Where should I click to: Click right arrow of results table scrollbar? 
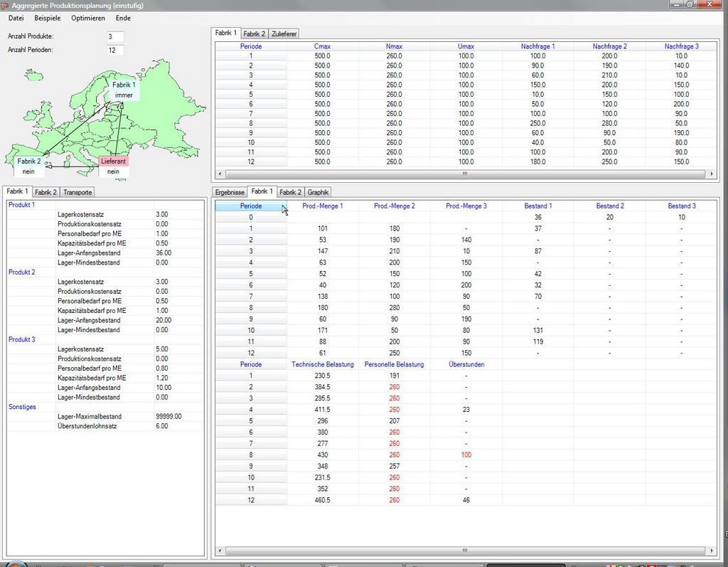[x=711, y=551]
